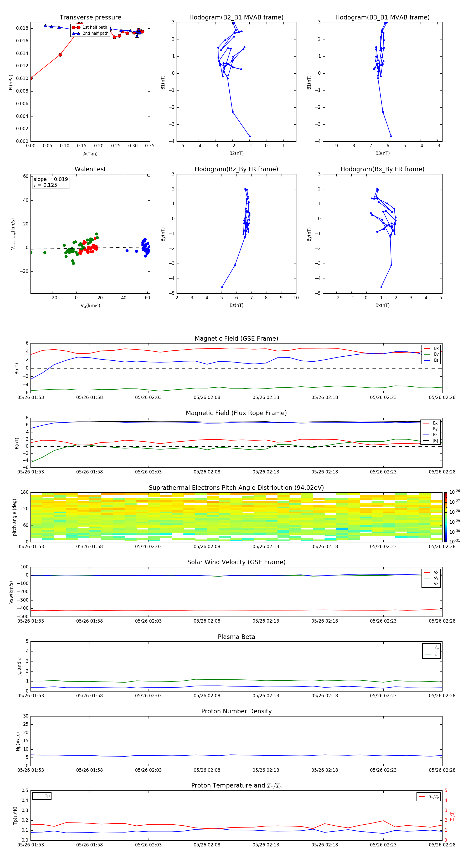Click the red Vx line in velocity panel
This screenshot has width=473, height=868.
pyautogui.click(x=236, y=610)
